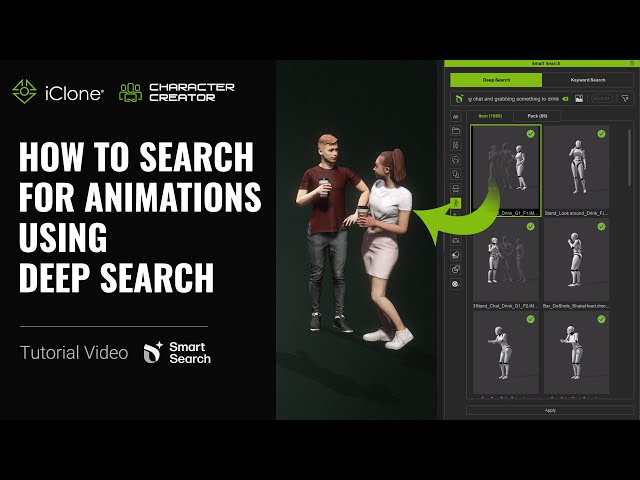Screen dimensions: 640x480
Task: Click the "3Stand_Chat_Drink_G1_F2" file name
Action: 506,306
